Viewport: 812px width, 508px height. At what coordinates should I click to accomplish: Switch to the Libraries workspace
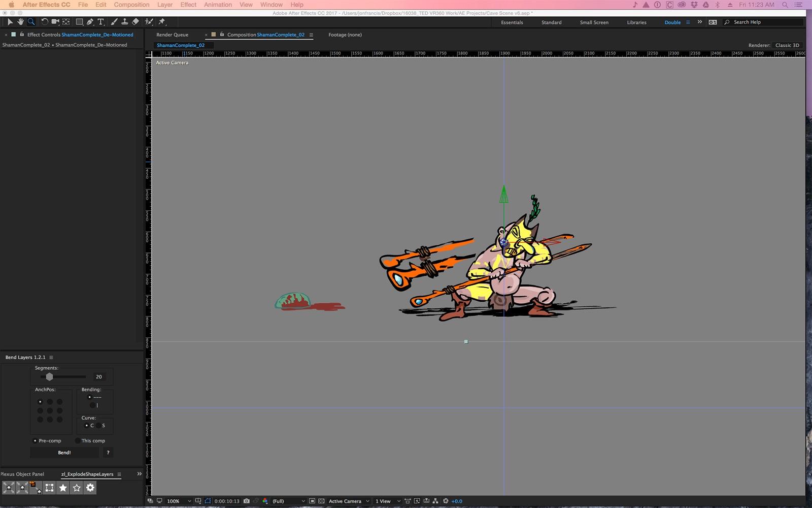point(636,22)
